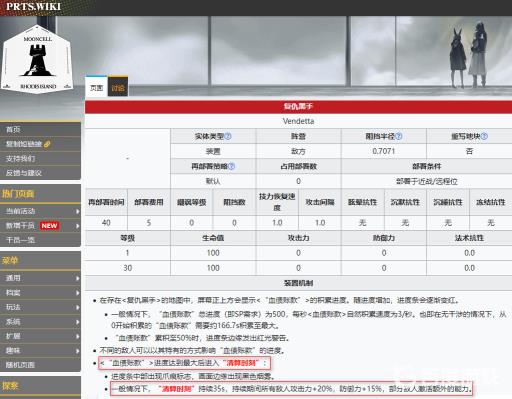Click the 菜单 sidebar heading
Viewport: 512px width, 399px height.
click(10, 260)
